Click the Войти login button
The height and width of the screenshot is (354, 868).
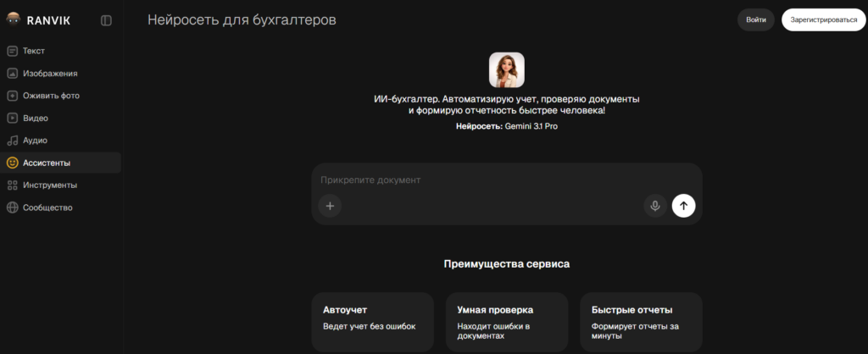pos(755,20)
